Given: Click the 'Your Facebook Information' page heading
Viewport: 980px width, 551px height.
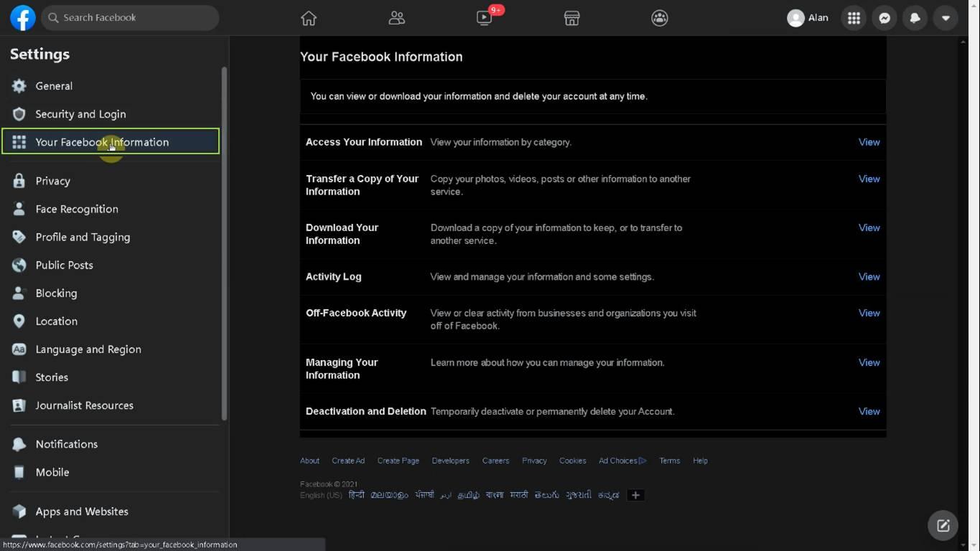Looking at the screenshot, I should tap(381, 57).
